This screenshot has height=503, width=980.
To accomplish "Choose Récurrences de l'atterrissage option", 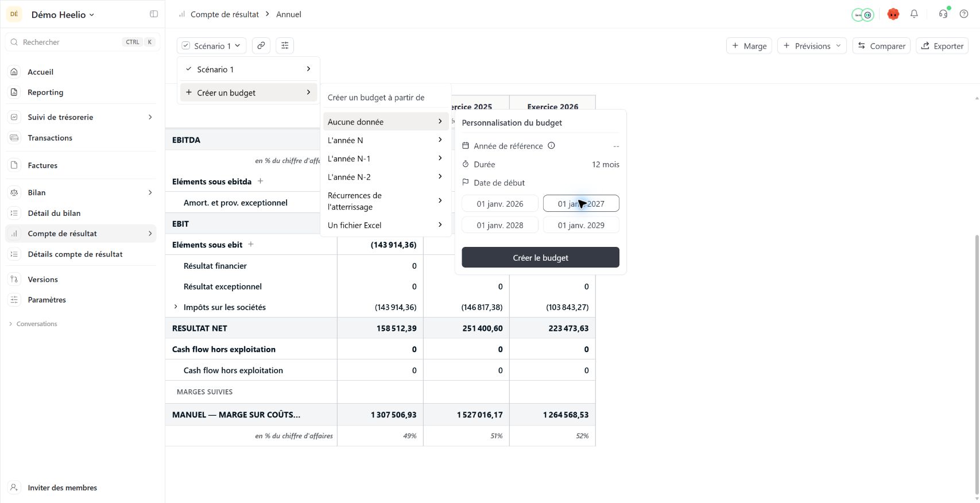I will coord(386,201).
